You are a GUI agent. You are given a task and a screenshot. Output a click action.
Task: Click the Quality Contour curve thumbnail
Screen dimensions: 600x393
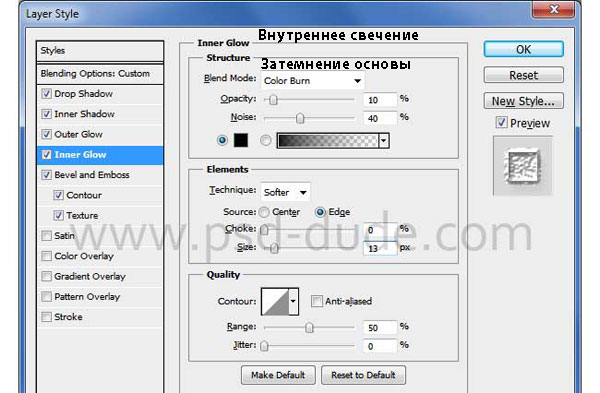click(275, 302)
